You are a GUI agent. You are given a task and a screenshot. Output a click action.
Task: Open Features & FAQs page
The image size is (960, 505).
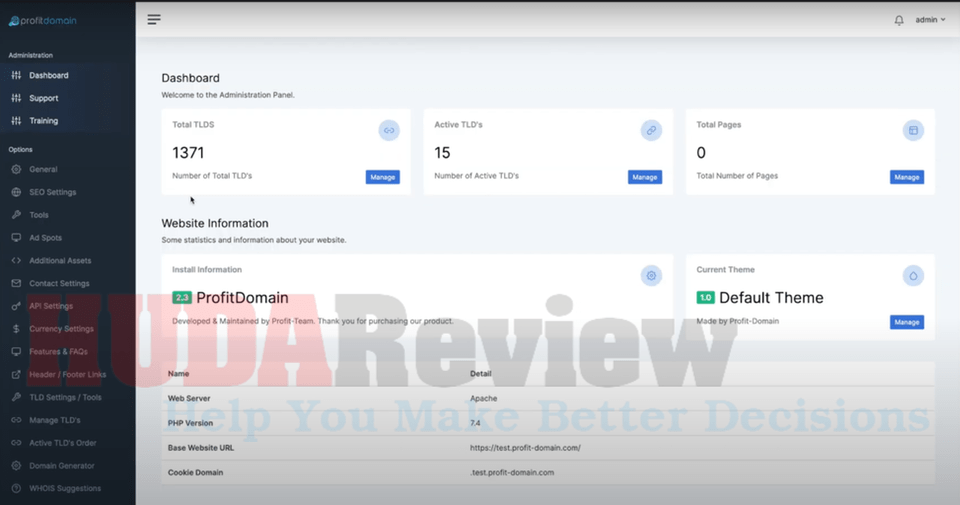(58, 351)
